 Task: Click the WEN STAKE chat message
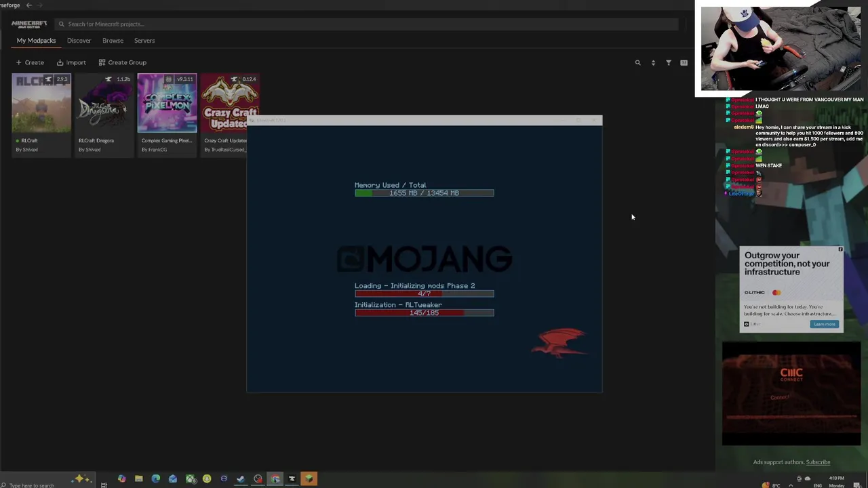tap(769, 165)
